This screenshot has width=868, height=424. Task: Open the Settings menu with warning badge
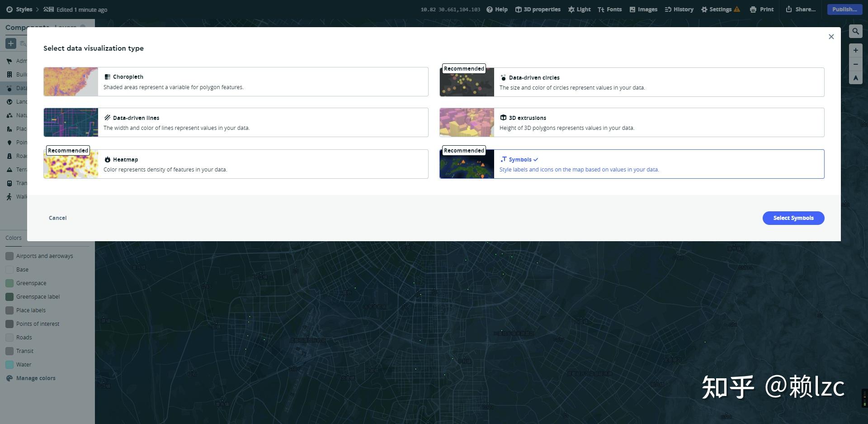(x=720, y=9)
